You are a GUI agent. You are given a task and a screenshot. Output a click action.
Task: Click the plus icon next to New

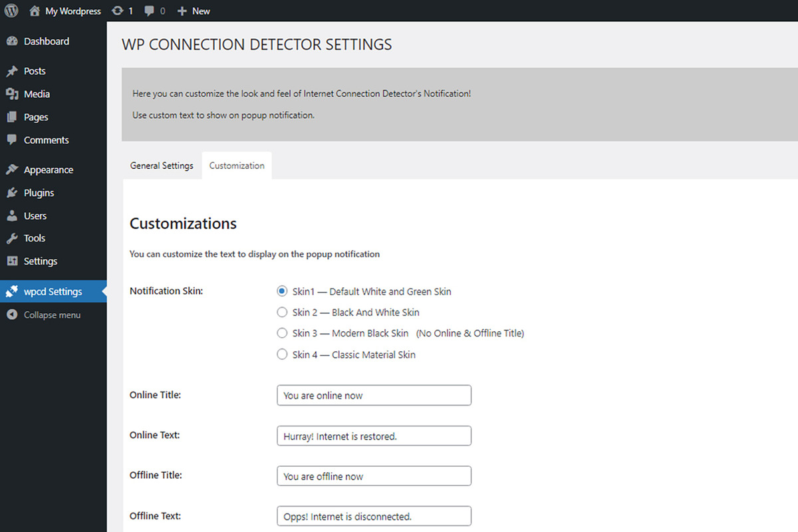tap(182, 11)
